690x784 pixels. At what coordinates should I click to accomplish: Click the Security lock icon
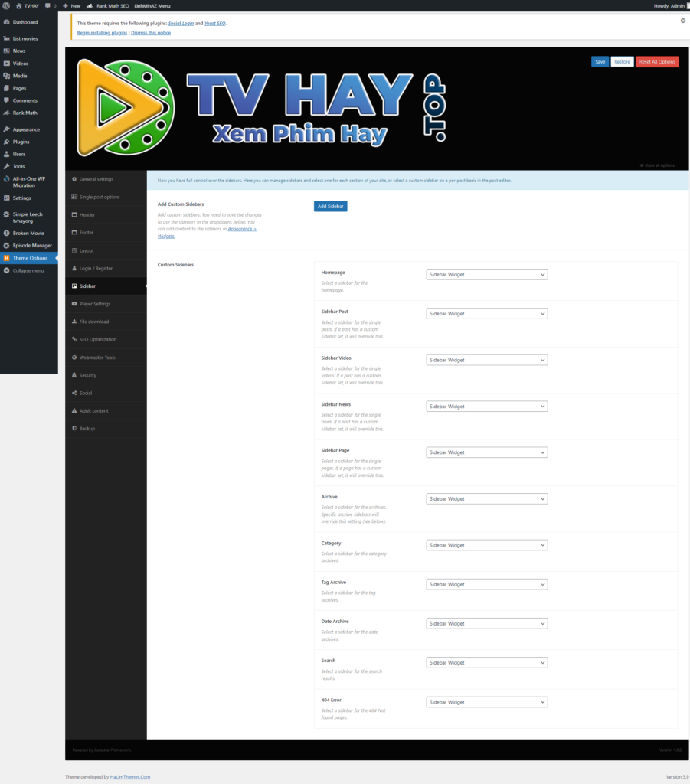click(x=74, y=375)
